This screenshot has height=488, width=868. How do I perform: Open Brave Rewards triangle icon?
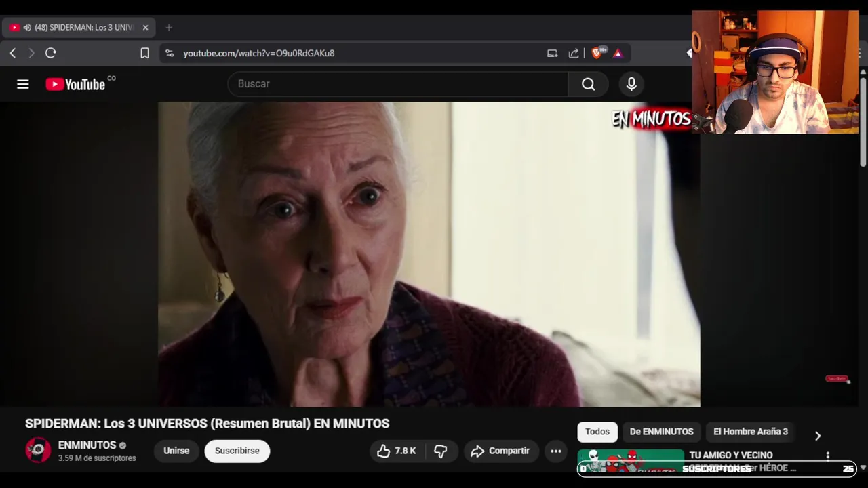point(618,53)
